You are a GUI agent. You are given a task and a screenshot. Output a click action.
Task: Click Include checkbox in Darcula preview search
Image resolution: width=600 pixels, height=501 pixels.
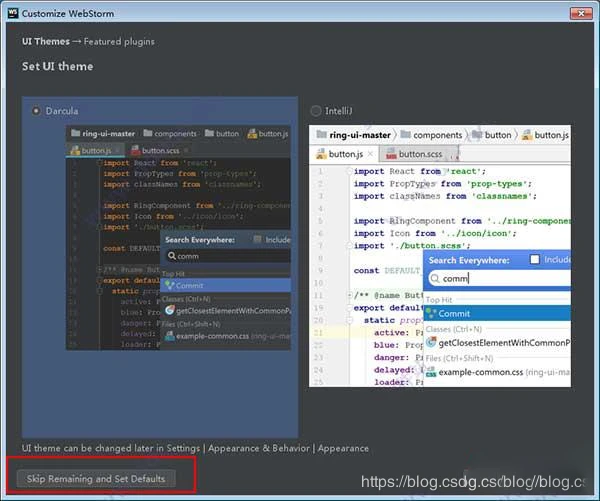click(258, 240)
